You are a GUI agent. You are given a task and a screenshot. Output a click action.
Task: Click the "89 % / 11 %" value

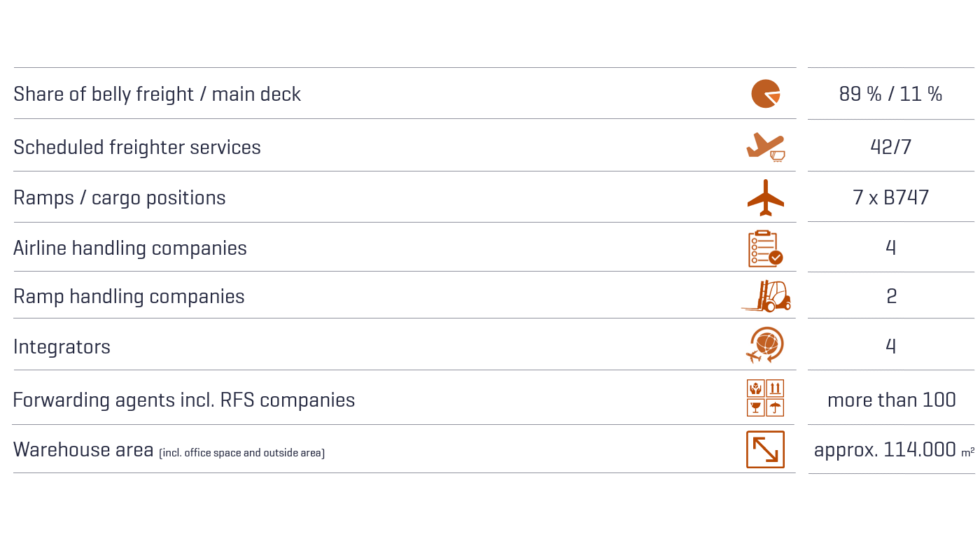(890, 94)
